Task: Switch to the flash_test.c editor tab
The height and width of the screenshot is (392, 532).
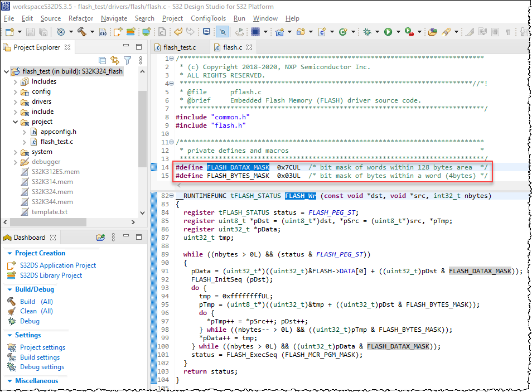Action: pos(179,47)
